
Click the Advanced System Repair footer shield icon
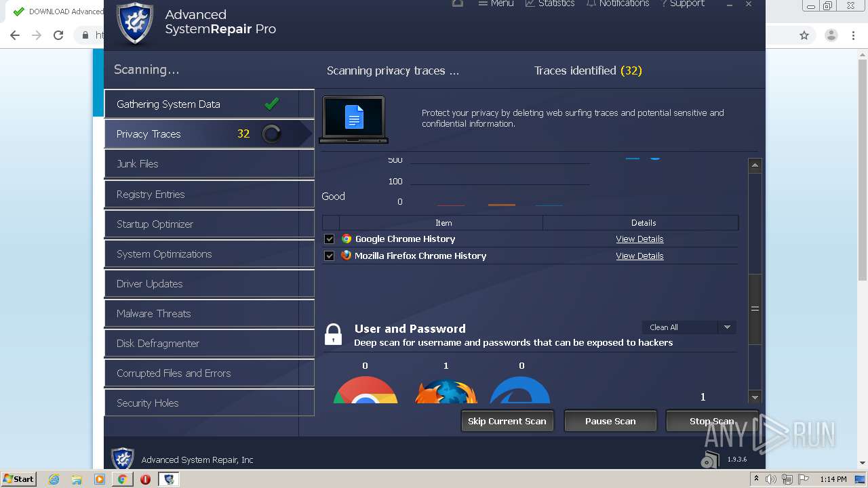(x=123, y=459)
